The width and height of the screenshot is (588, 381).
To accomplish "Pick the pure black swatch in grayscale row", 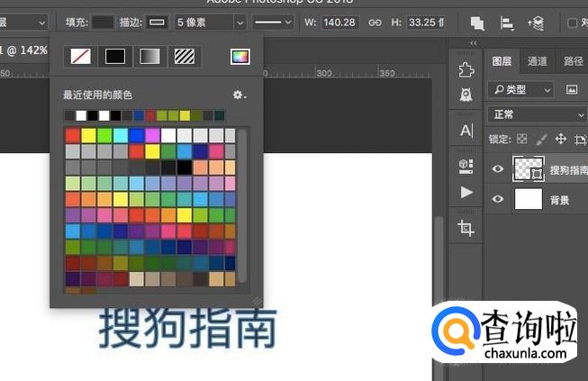I will click(185, 168).
